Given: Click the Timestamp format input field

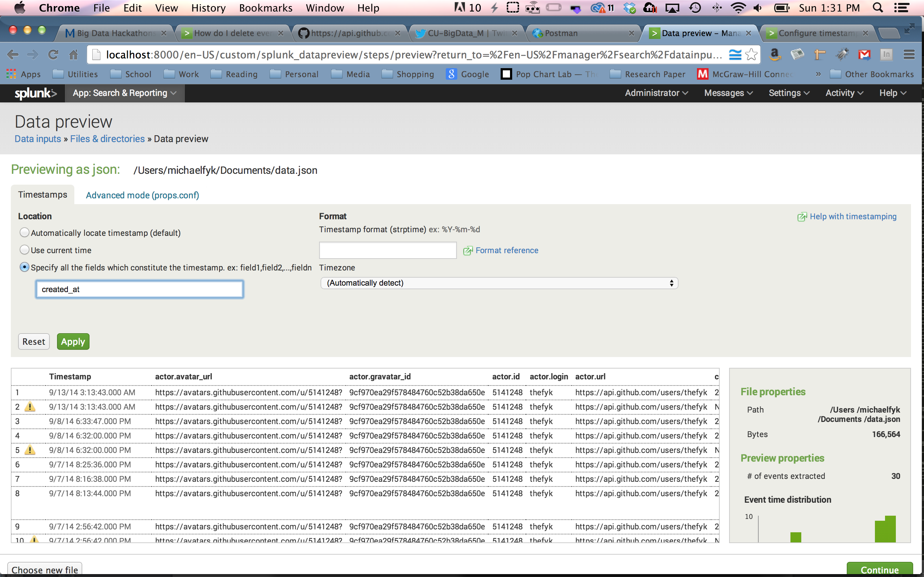Looking at the screenshot, I should 388,250.
